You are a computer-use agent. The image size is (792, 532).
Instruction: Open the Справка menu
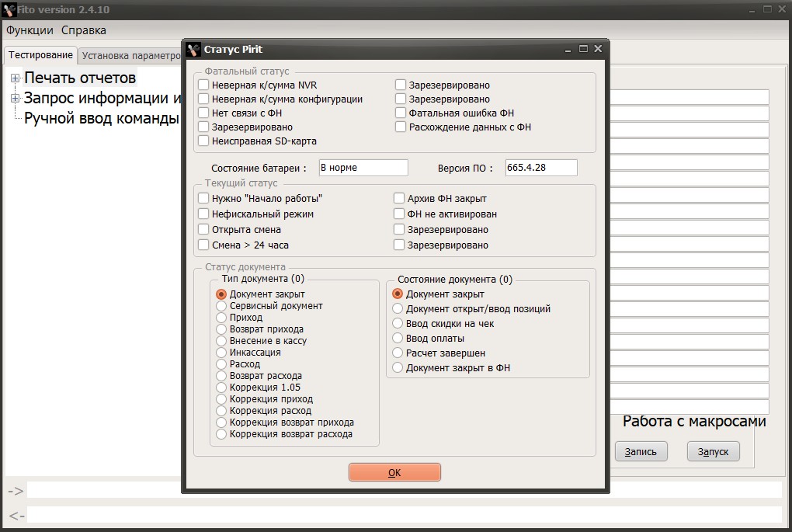click(84, 30)
